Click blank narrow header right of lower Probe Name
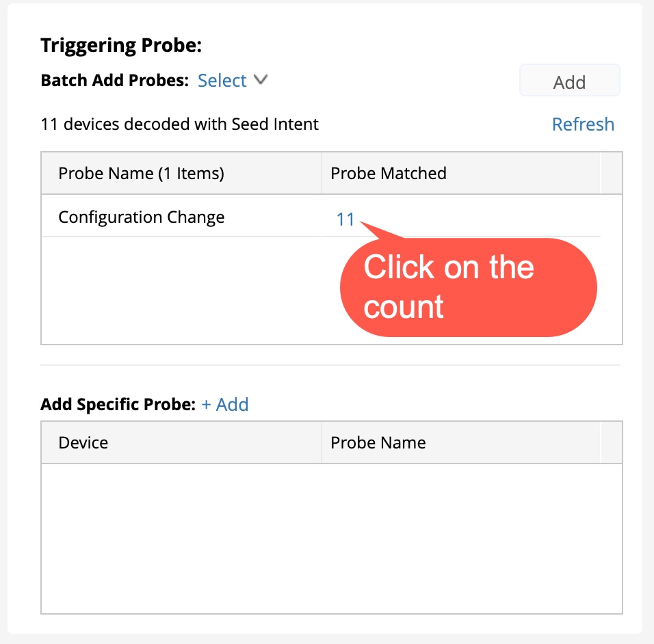The height and width of the screenshot is (644, 654). 611,443
